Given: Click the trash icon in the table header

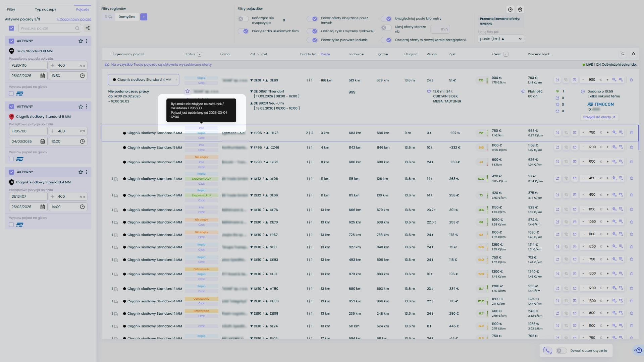Looking at the screenshot, I should click(x=633, y=54).
